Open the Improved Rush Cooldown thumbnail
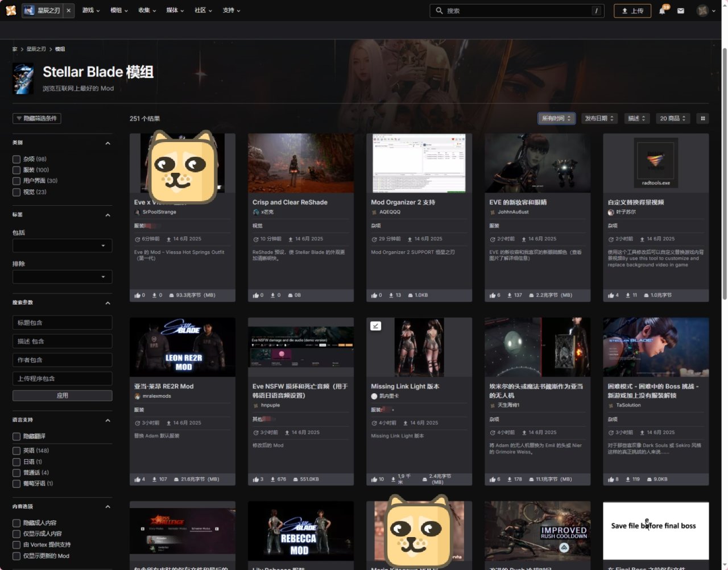This screenshot has width=728, height=570. 537,531
